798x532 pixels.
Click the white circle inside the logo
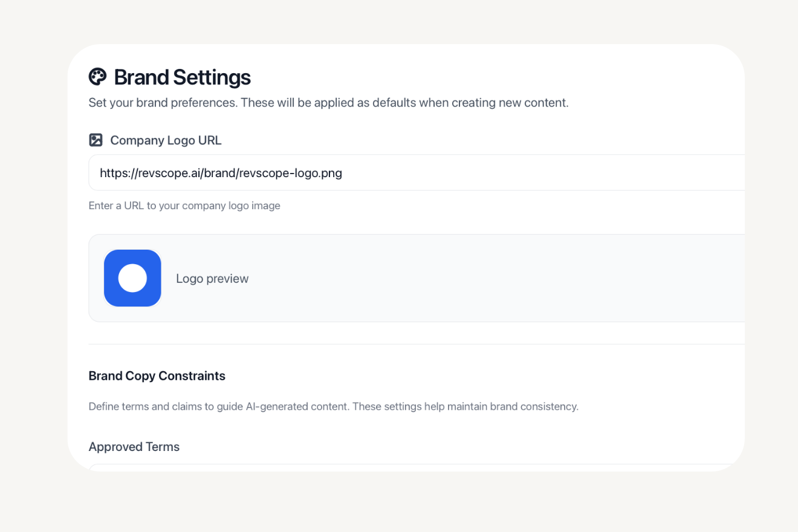coord(132,278)
